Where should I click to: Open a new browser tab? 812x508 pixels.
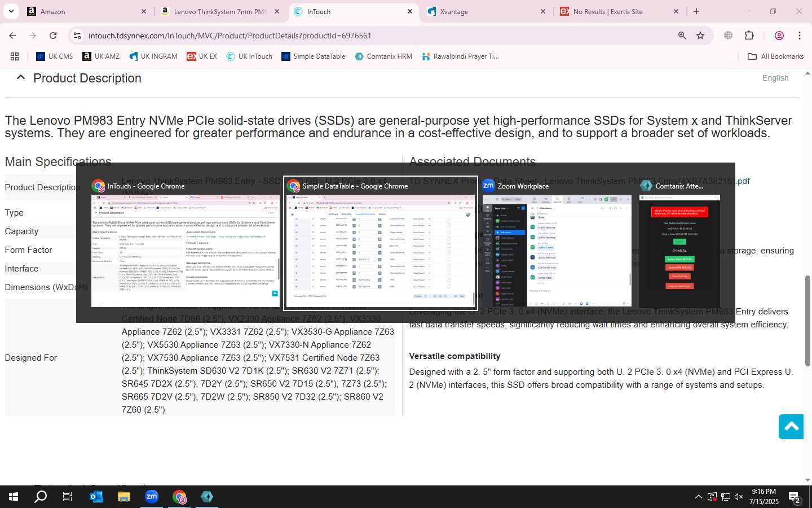(x=696, y=11)
